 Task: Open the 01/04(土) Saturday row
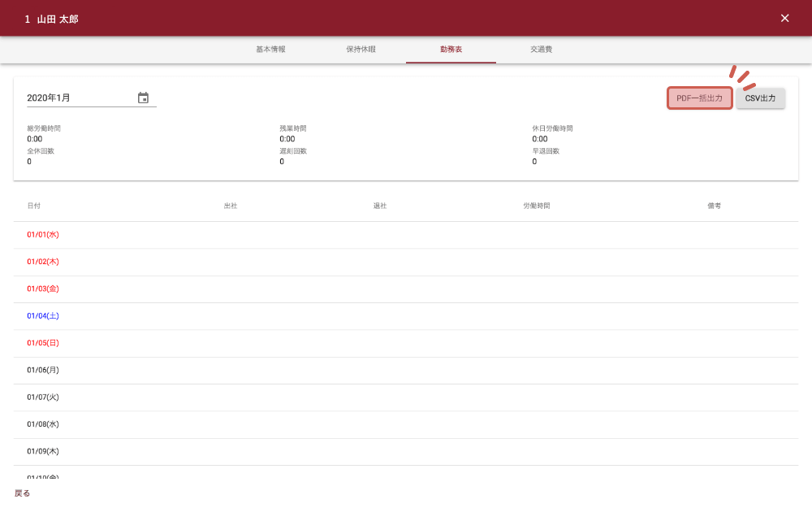click(x=43, y=316)
